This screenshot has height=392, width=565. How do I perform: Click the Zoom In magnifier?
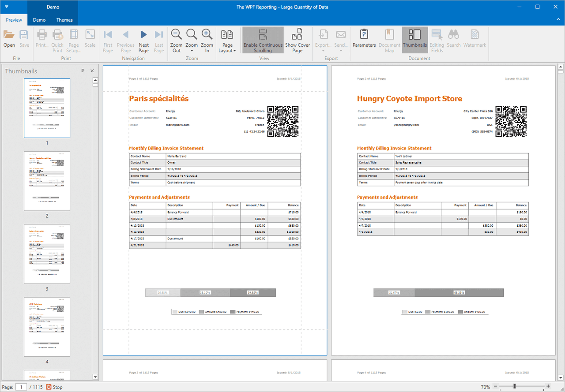pos(207,35)
